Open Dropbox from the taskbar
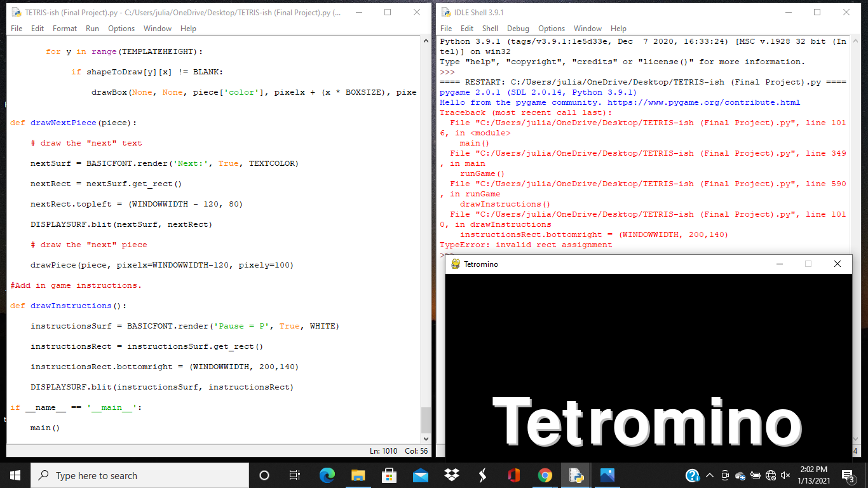The height and width of the screenshot is (488, 868). coord(451,475)
